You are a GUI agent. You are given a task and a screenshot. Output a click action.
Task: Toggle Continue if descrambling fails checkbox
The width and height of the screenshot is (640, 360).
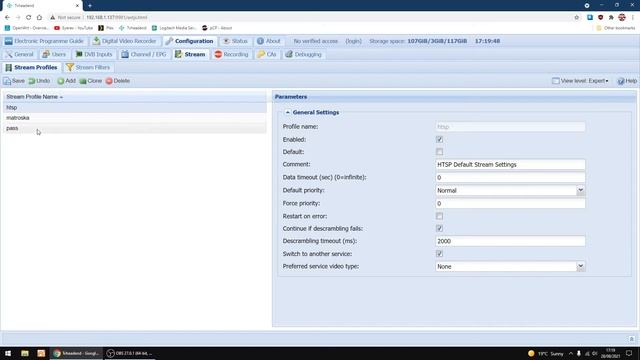(439, 229)
